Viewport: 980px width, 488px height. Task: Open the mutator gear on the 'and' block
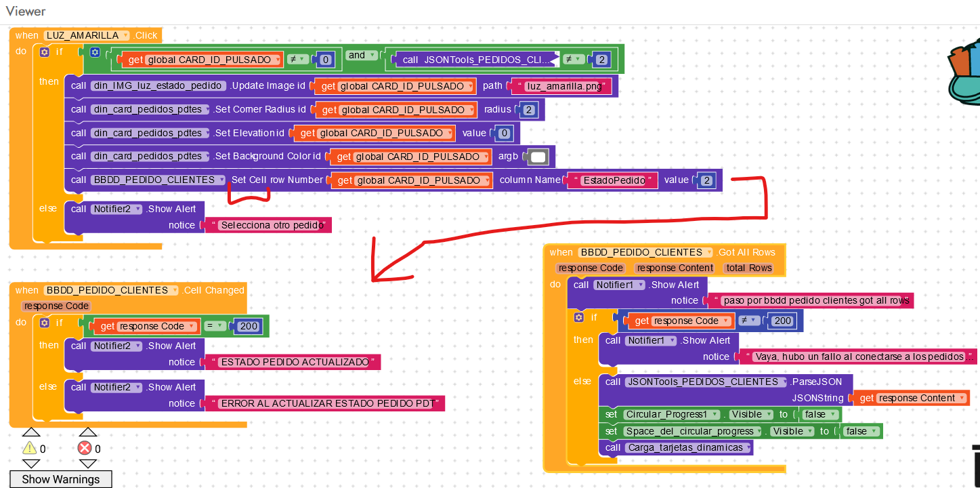[95, 52]
